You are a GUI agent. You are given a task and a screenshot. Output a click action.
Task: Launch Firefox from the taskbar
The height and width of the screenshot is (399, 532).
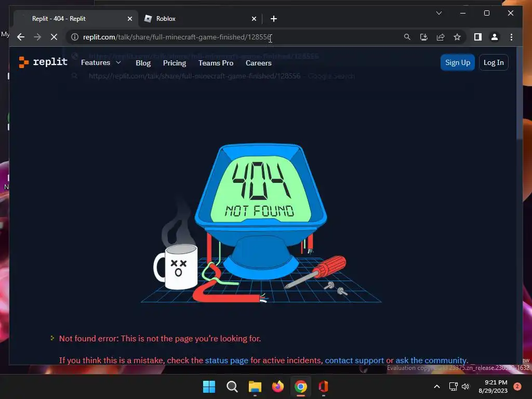click(x=277, y=387)
